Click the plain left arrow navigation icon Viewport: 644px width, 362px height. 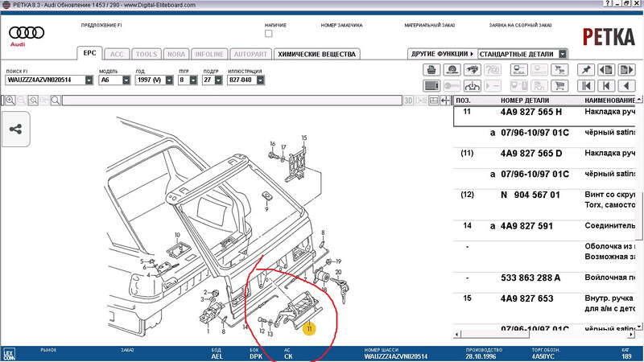[626, 86]
